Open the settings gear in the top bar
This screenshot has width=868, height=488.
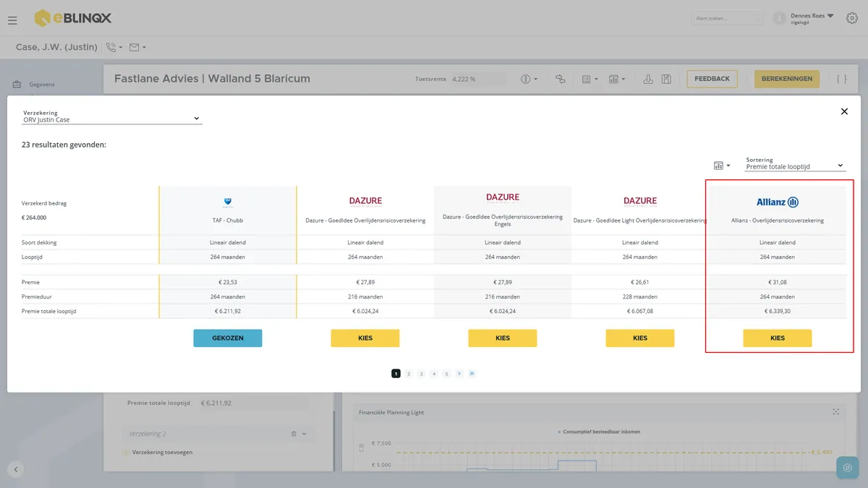851,18
